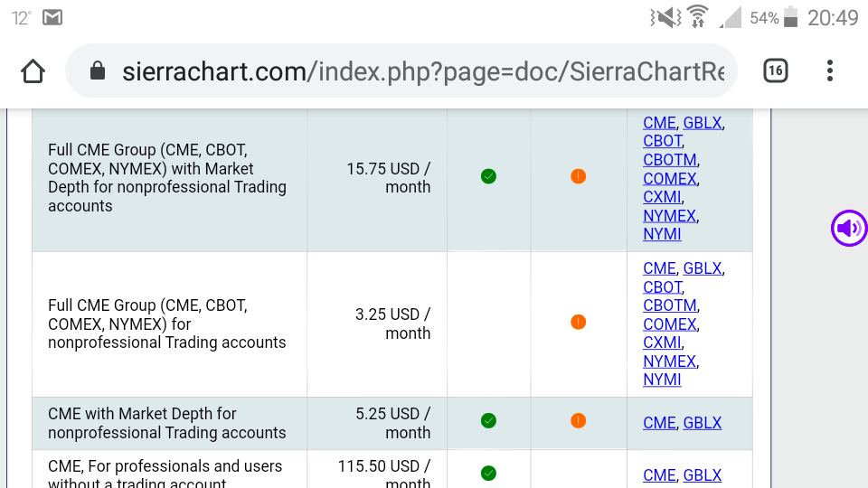Open CBOT link in 15.75 USD row
This screenshot has height=488, width=868.
[662, 141]
